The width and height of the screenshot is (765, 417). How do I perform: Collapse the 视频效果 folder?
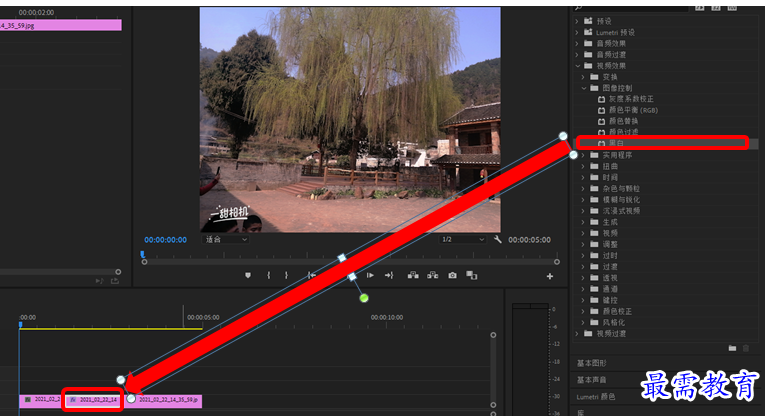pos(577,66)
